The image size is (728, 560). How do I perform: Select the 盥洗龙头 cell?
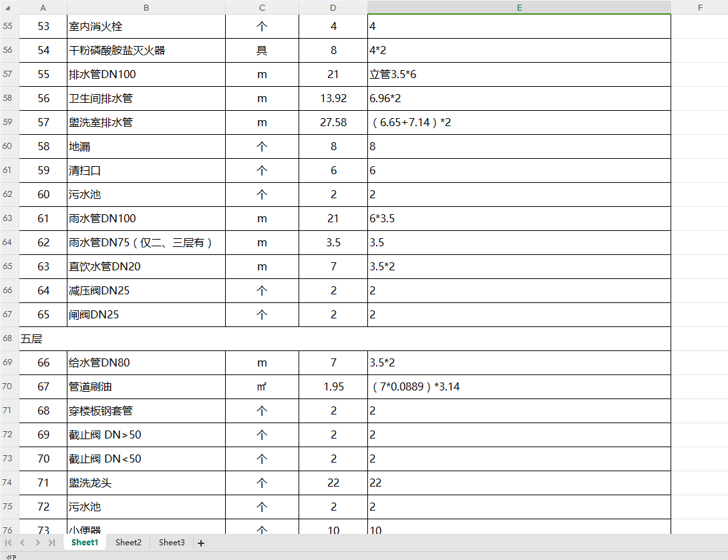pyautogui.click(x=146, y=483)
